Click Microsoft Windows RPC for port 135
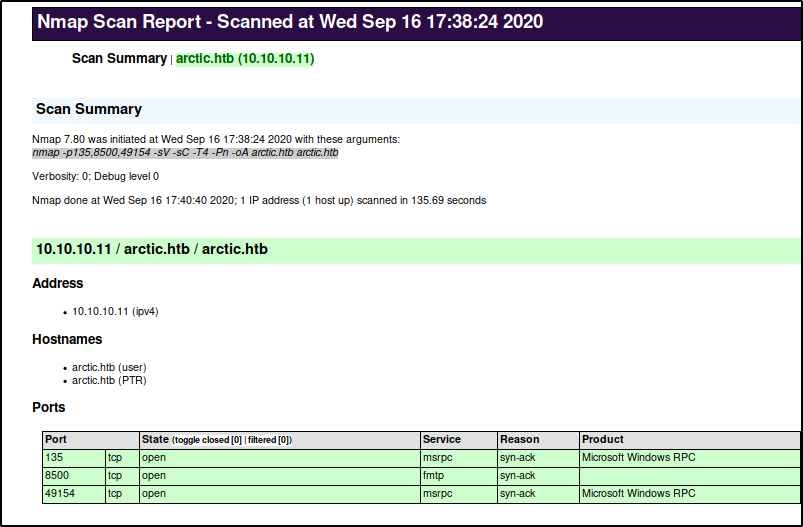 pos(690,458)
